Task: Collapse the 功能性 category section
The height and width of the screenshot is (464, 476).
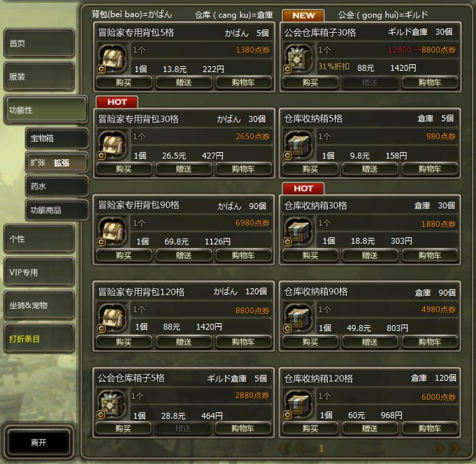Action: 45,110
